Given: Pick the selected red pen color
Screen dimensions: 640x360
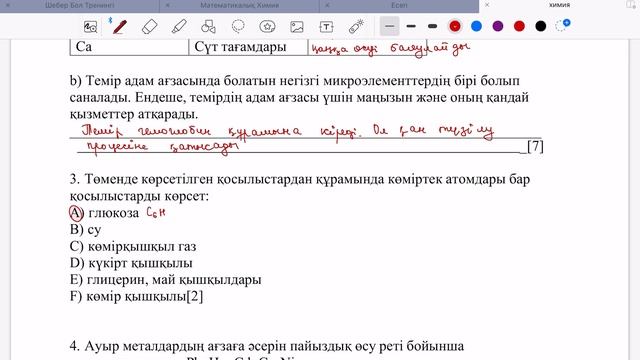Looking at the screenshot, I should (455, 27).
